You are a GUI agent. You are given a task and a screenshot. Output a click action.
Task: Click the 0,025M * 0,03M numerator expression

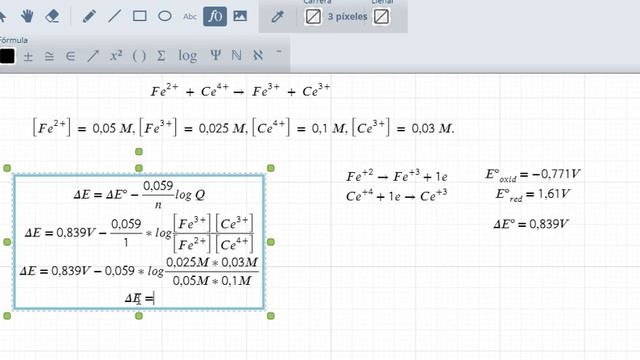[x=212, y=262]
